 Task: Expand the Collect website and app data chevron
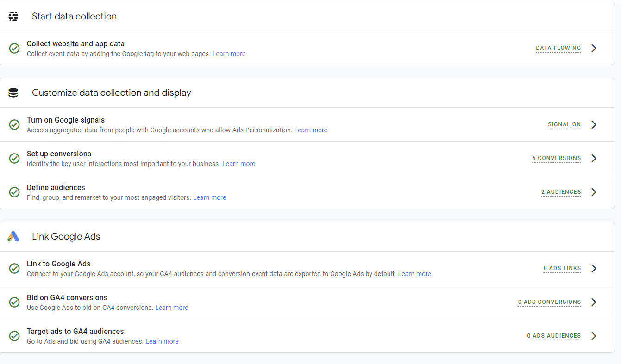point(594,48)
